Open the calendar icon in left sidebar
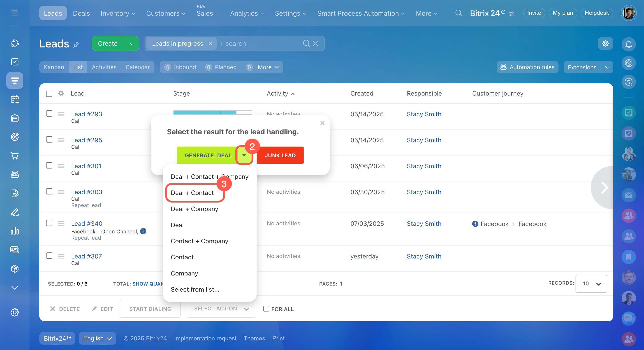Image resolution: width=644 pixels, height=350 pixels. point(15,99)
